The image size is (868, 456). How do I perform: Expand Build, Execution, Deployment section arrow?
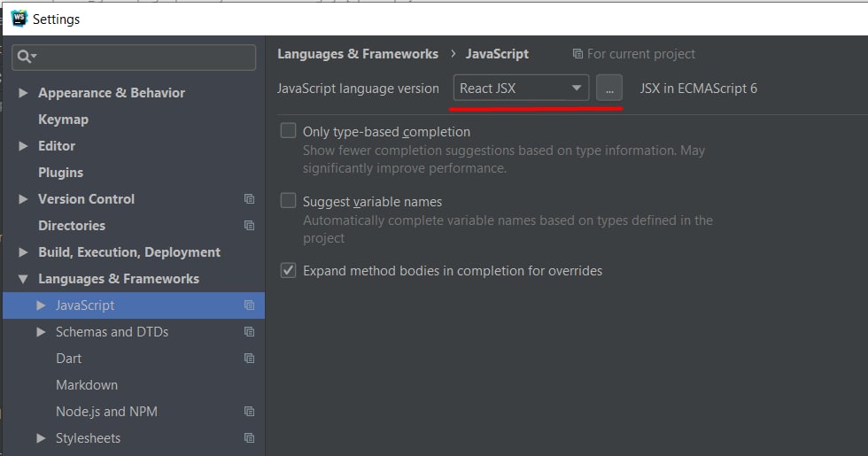coord(23,251)
